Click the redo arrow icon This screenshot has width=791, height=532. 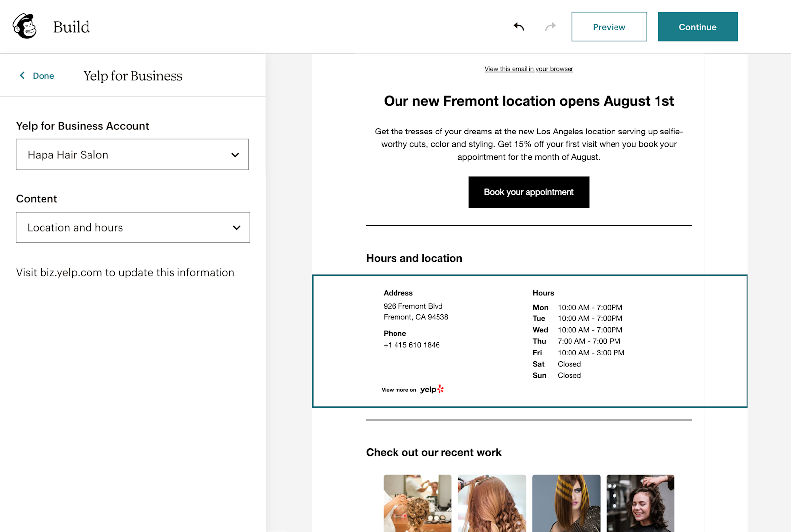(550, 27)
